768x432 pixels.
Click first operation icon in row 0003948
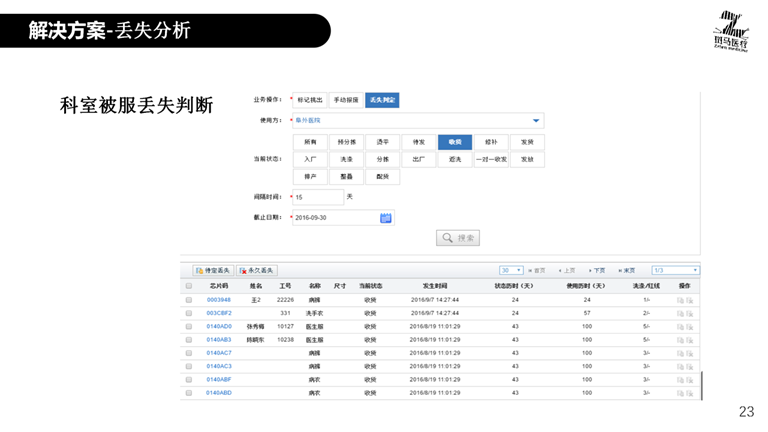pos(680,300)
